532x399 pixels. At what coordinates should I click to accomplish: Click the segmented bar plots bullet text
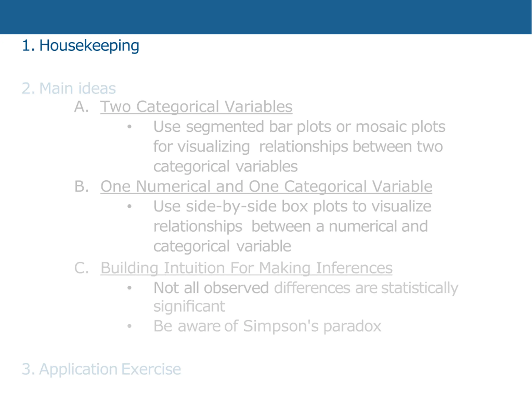click(x=299, y=146)
